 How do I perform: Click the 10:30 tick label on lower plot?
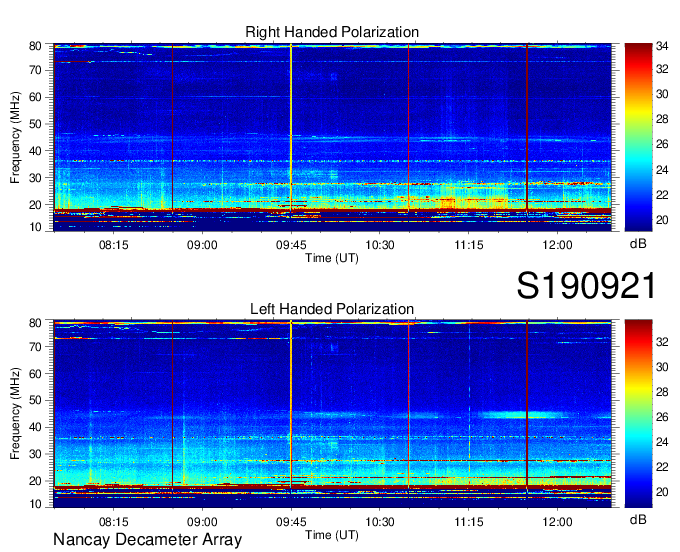click(x=380, y=522)
